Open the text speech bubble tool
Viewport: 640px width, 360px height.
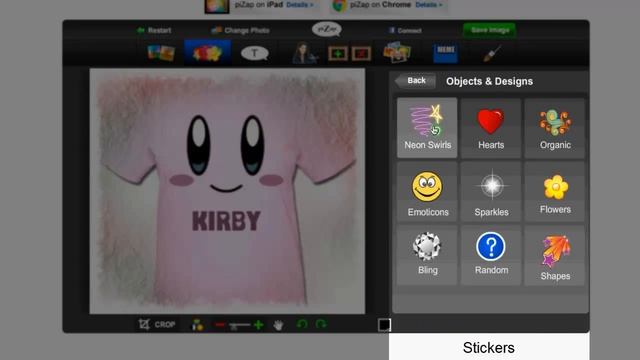click(255, 53)
